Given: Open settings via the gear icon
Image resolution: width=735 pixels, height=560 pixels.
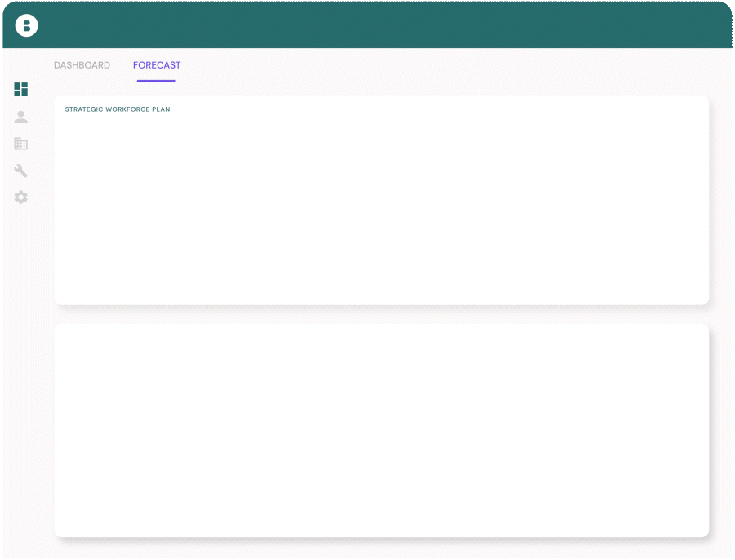Looking at the screenshot, I should (21, 198).
